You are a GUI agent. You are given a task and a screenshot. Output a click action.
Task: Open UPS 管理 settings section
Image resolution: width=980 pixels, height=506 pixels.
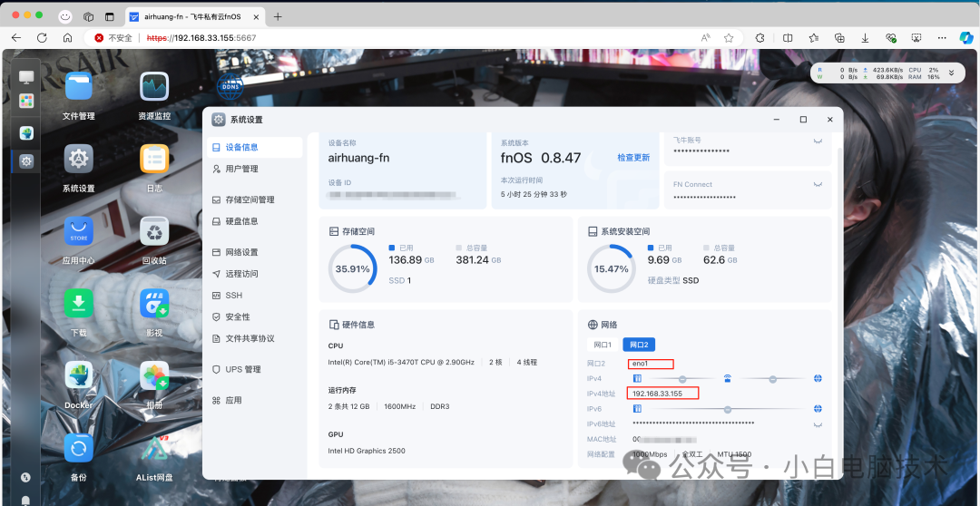[255, 369]
